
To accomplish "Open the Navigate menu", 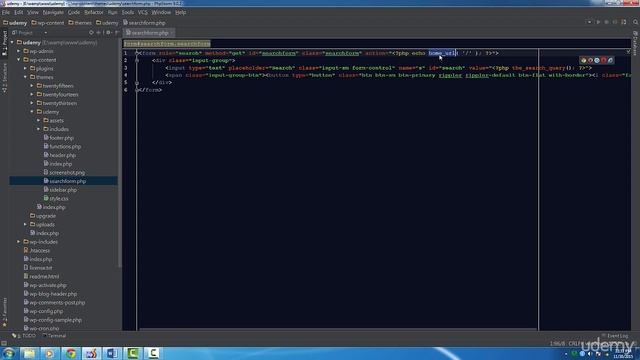I will click(53, 12).
